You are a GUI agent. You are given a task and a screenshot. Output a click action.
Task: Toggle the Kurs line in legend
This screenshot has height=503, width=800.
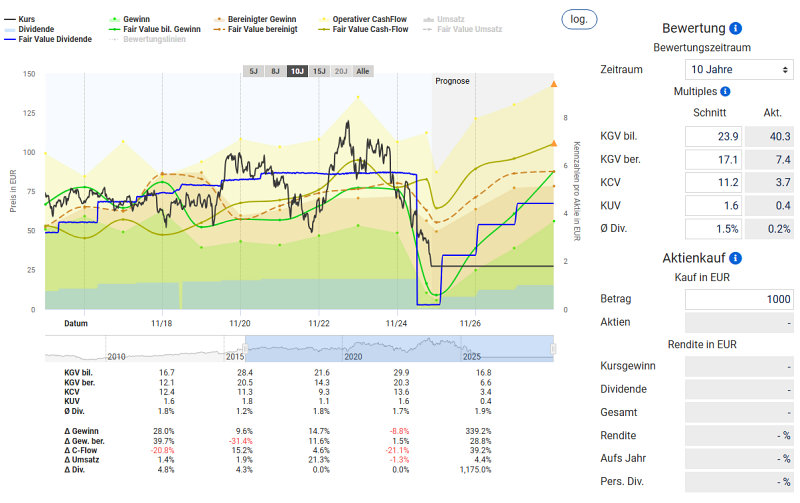coord(26,19)
